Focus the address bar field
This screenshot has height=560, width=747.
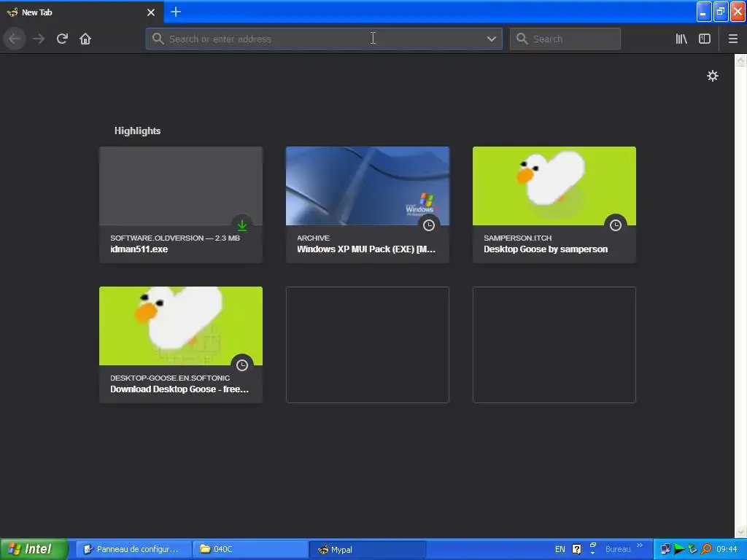[324, 39]
